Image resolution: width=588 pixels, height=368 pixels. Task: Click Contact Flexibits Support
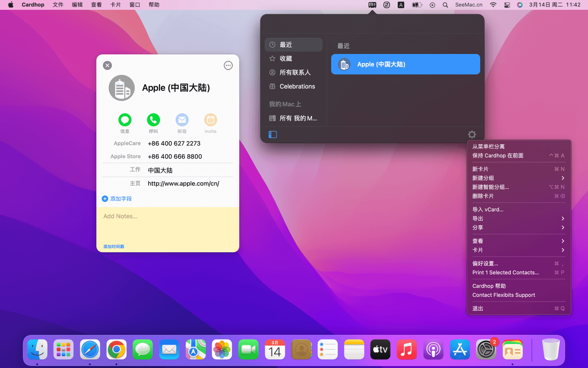click(x=519, y=295)
